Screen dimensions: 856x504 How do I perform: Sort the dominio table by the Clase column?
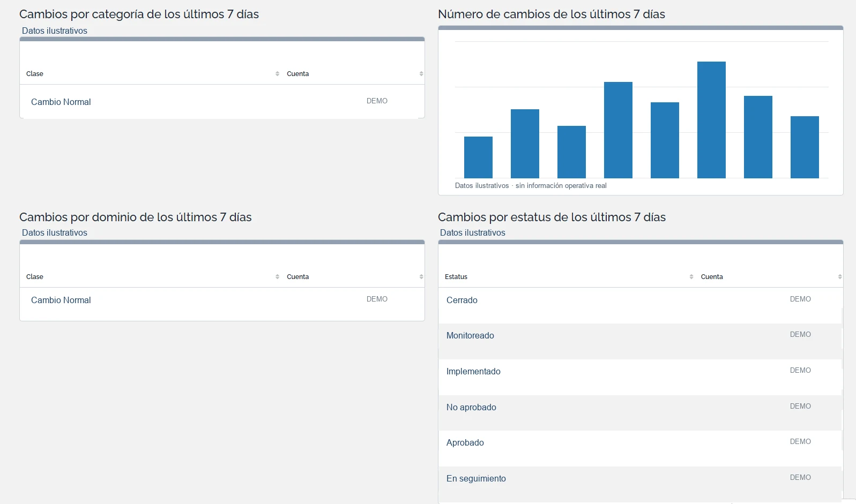[x=277, y=277]
